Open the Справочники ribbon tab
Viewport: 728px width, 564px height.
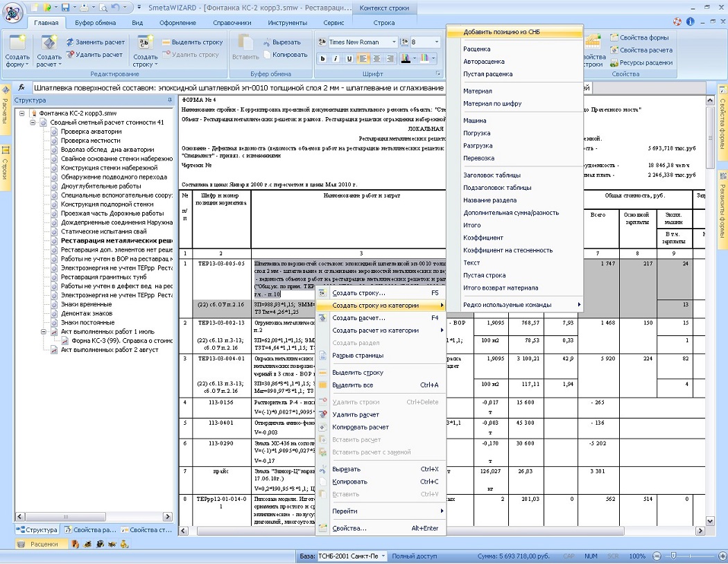click(x=232, y=22)
